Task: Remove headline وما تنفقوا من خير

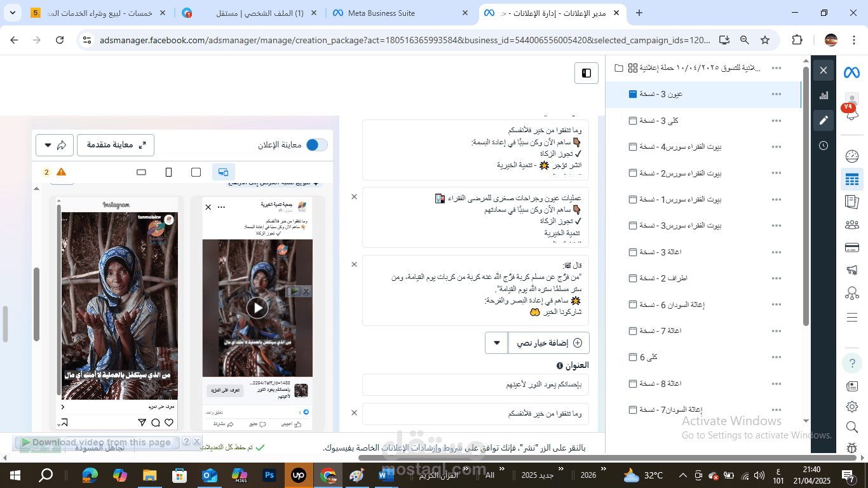Action: (x=355, y=413)
